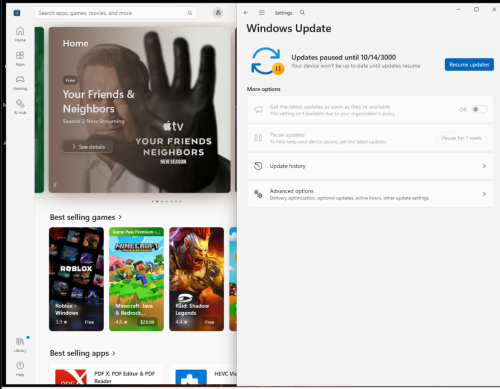Open the AI Hub sidebar icon
The image size is (500, 389).
(x=20, y=107)
